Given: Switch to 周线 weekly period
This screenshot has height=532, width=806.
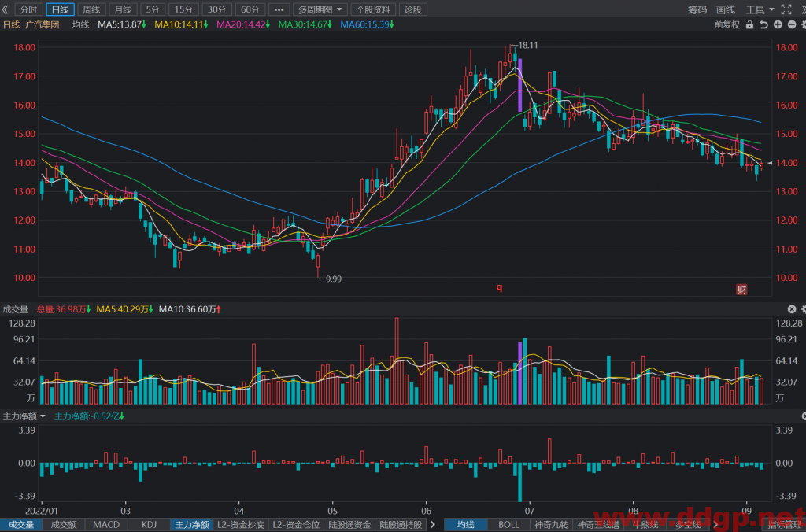Looking at the screenshot, I should (x=91, y=9).
